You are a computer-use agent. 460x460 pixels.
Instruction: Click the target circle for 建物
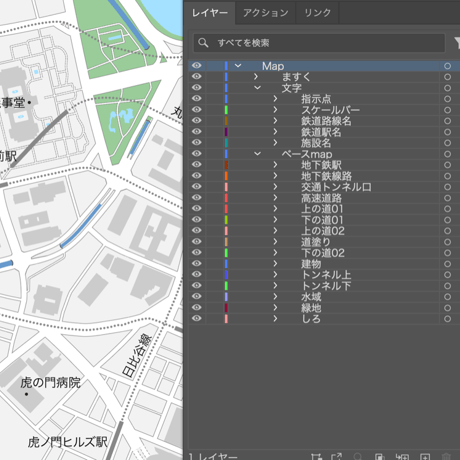pyautogui.click(x=447, y=264)
